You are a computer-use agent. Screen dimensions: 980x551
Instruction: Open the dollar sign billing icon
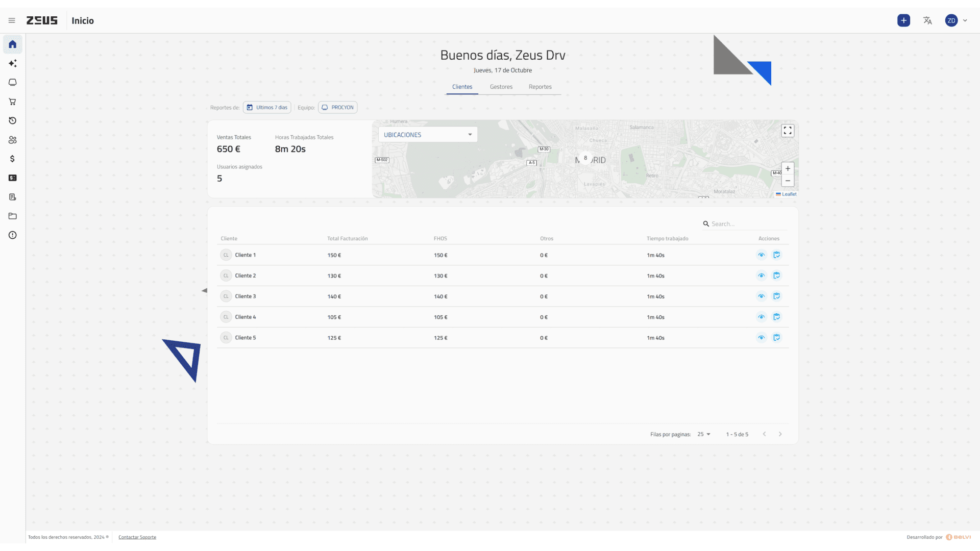point(13,159)
